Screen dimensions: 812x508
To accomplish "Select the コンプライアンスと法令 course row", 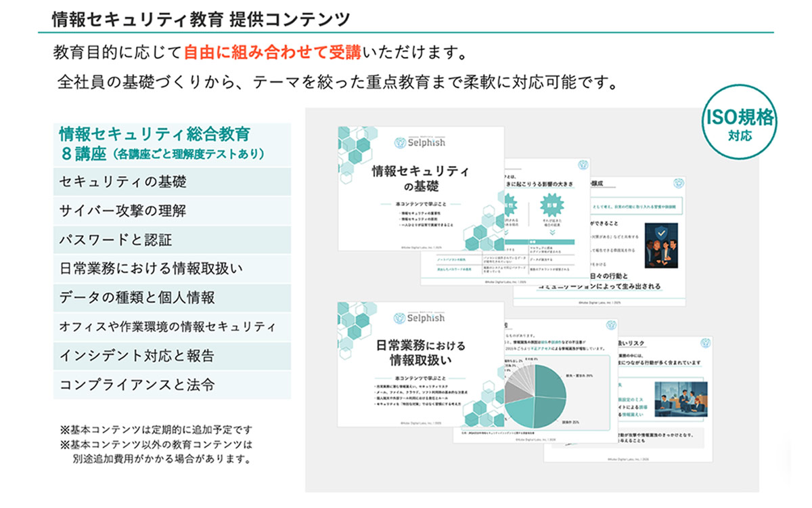I will point(172,385).
